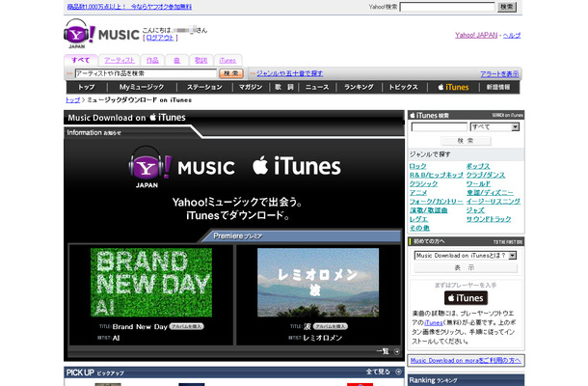This screenshot has width=588, height=386.
Task: Click the iTunes link in player instructions
Action: 434,322
